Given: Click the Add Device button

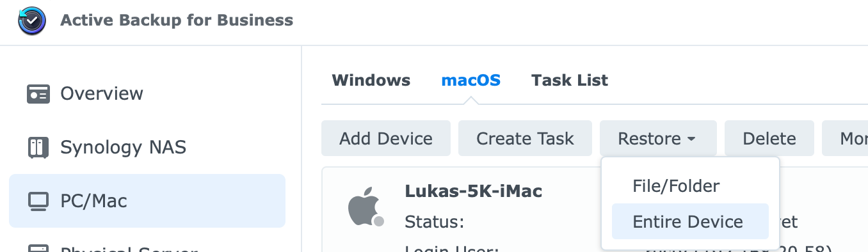Looking at the screenshot, I should [386, 138].
